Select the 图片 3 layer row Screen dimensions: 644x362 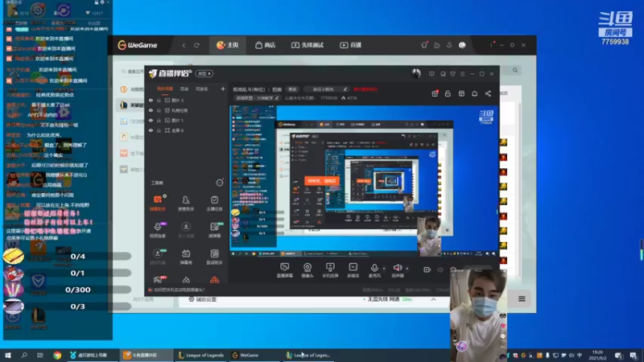click(x=187, y=100)
